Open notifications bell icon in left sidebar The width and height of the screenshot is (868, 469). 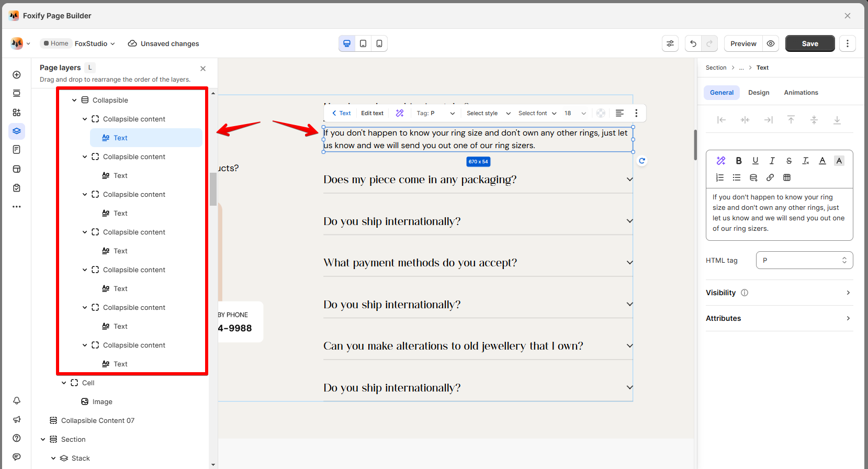(x=17, y=400)
